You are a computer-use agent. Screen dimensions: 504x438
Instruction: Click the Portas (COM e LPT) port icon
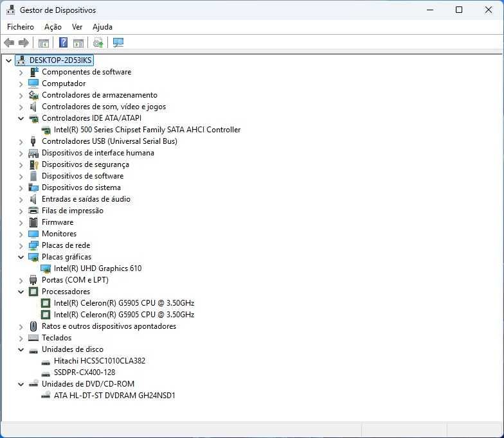(33, 280)
